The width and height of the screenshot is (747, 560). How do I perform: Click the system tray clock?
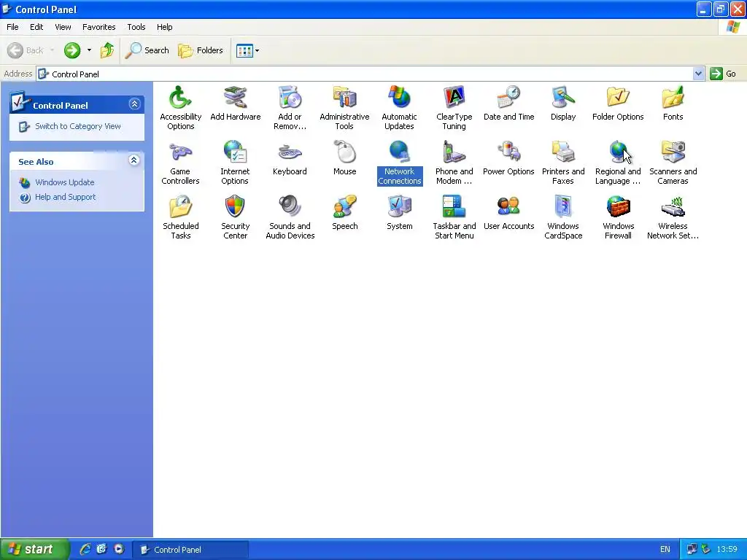(727, 550)
